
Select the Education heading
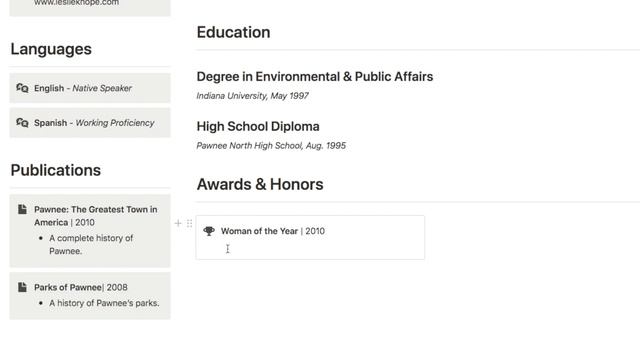(233, 32)
